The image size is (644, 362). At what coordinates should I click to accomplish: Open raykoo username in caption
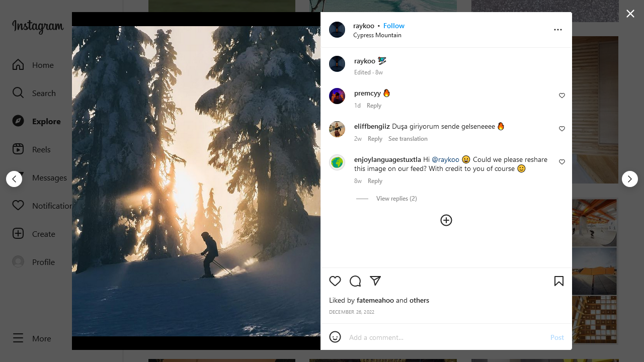(365, 61)
